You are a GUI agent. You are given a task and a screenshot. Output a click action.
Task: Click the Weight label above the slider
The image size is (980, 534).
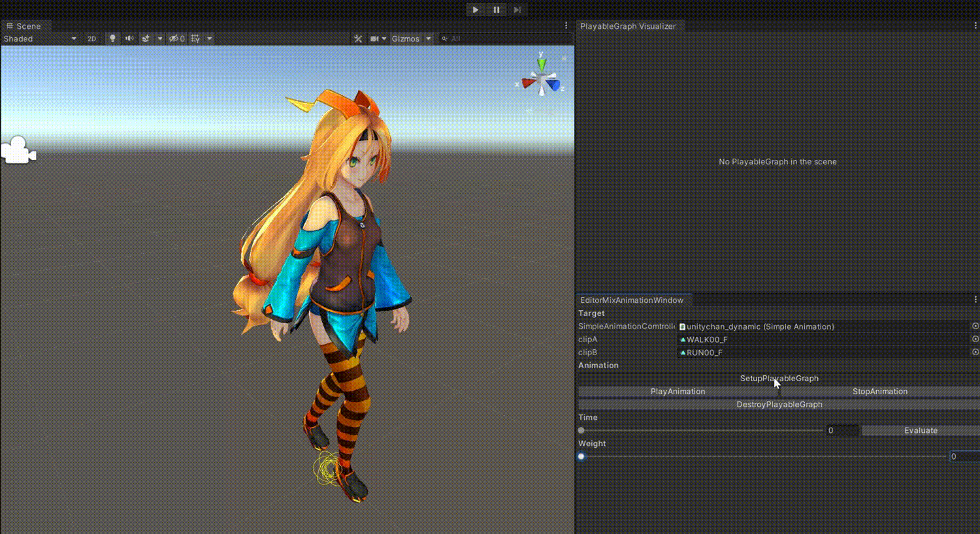[592, 444]
